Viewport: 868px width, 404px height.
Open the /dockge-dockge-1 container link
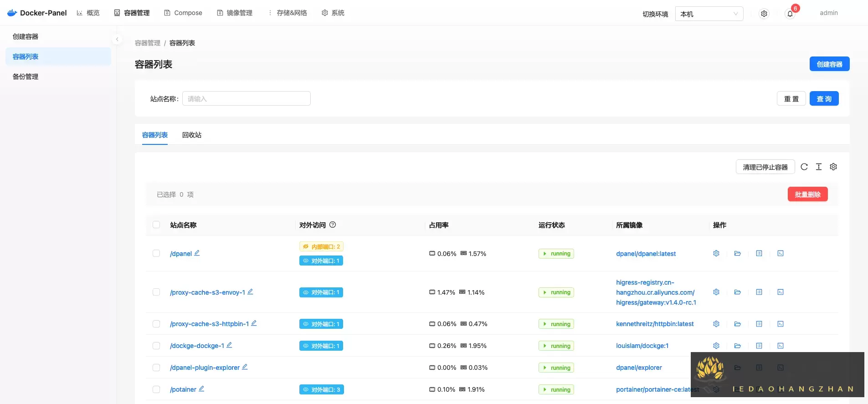(x=197, y=346)
